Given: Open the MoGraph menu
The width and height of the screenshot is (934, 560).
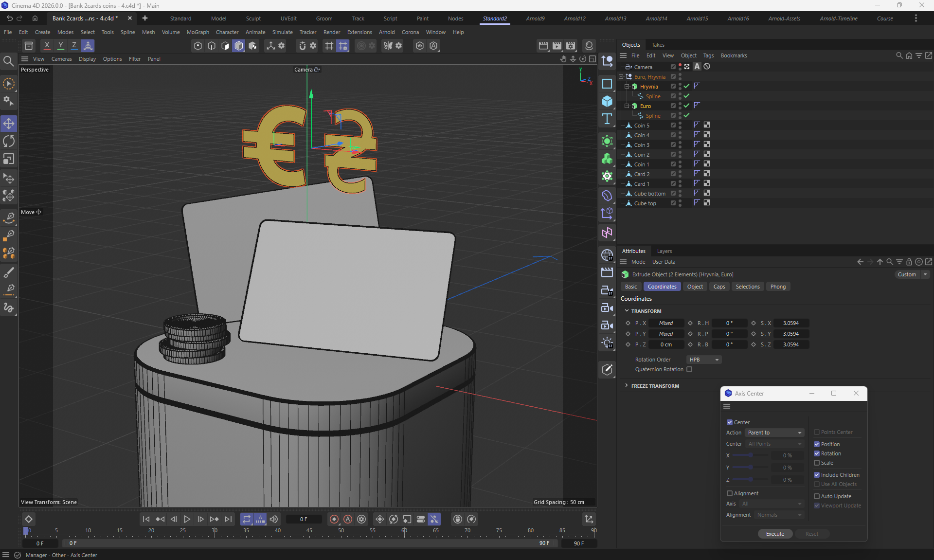Looking at the screenshot, I should (x=198, y=32).
